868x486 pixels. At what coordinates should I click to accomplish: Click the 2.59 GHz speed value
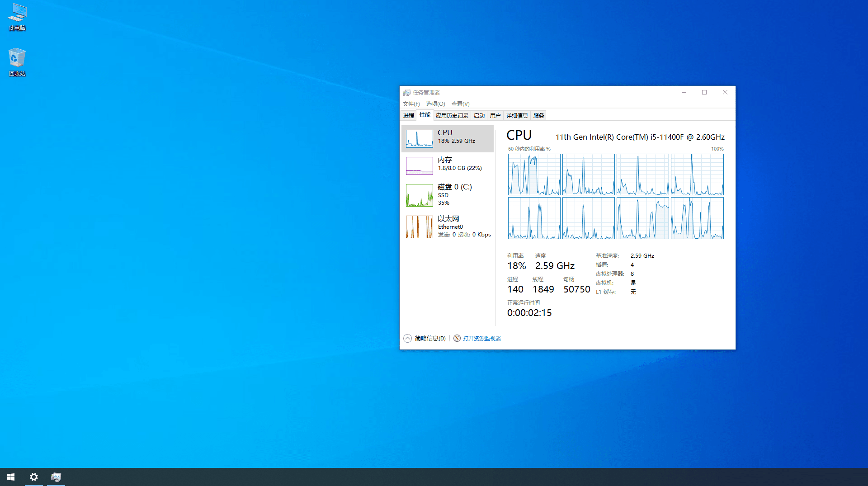coord(555,266)
